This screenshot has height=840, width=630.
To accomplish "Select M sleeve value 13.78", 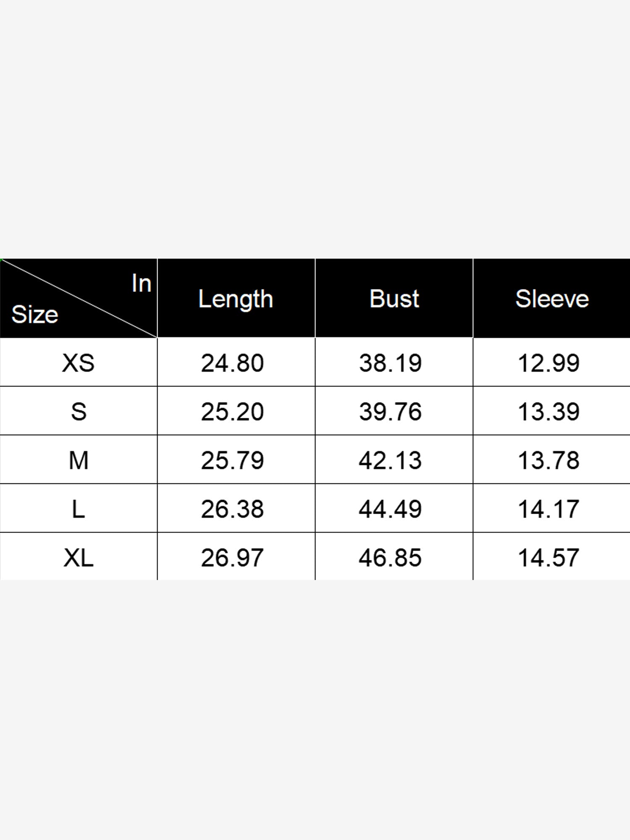I will pos(549,461).
